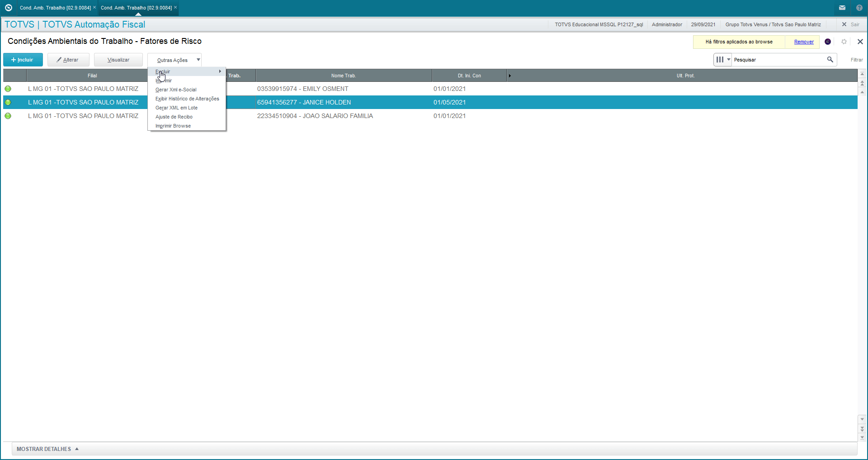This screenshot has width=868, height=460.
Task: Open the browse settings gear icon
Action: [844, 42]
